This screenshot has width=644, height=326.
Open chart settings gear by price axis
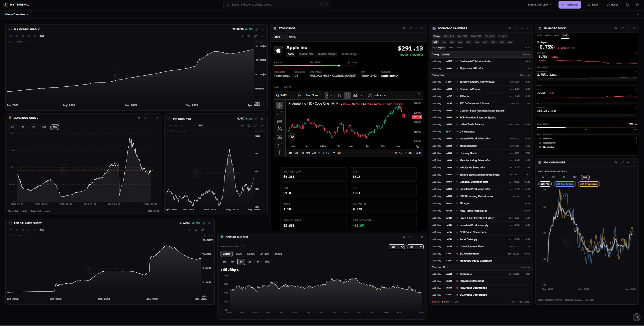(x=418, y=146)
